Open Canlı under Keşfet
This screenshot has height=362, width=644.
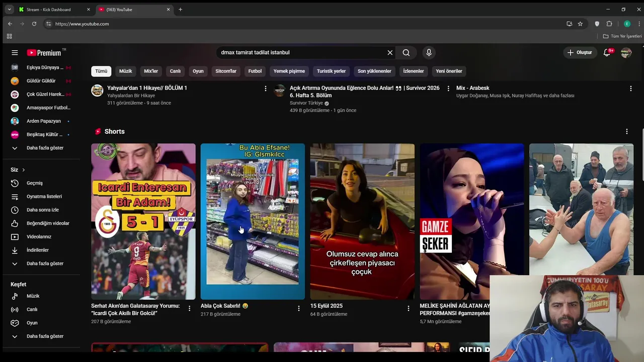[41, 309]
